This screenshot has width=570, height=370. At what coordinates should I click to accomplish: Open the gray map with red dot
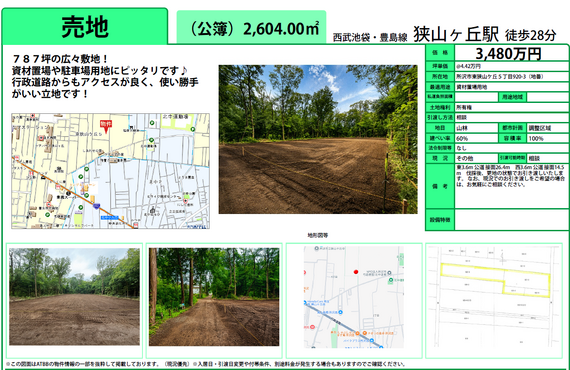[x=354, y=297]
